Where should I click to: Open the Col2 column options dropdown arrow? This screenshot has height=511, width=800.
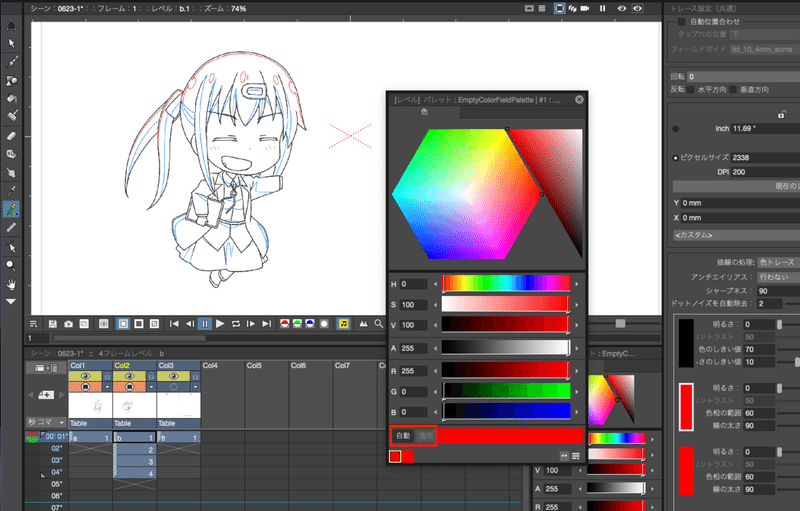point(151,387)
